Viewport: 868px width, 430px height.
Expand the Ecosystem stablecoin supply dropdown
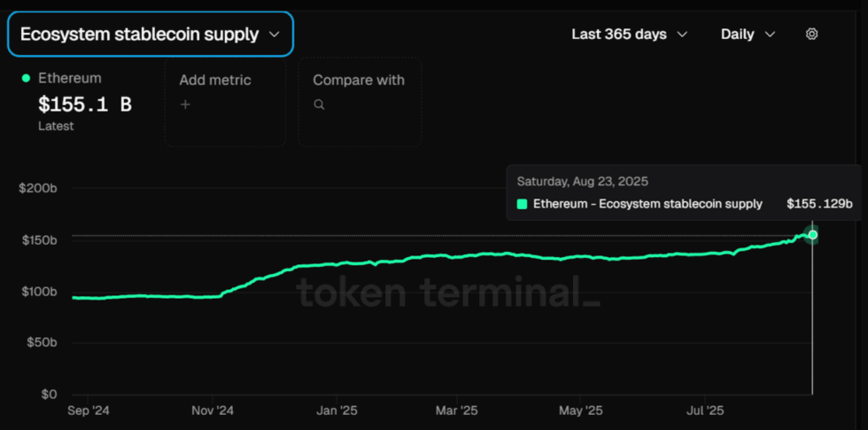click(x=150, y=35)
